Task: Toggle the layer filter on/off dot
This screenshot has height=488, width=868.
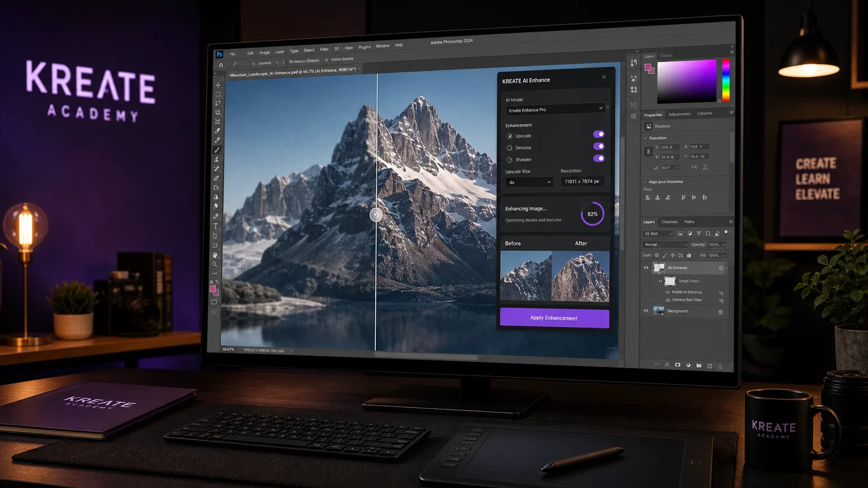Action: tap(726, 233)
